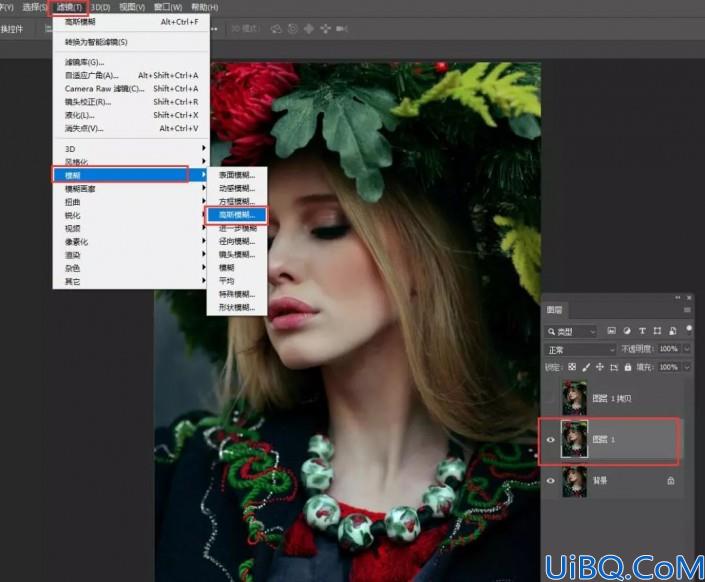Open blend mode 正常 dropdown
This screenshot has width=705, height=582.
(x=581, y=349)
